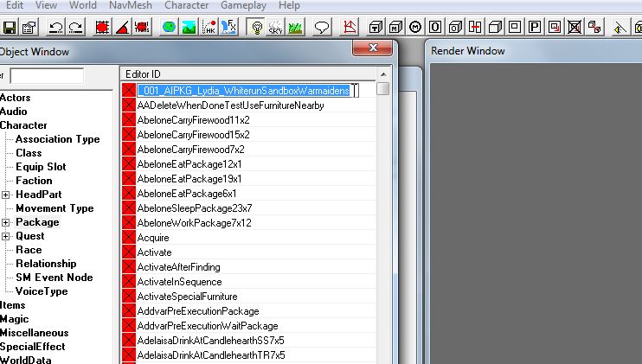Open the World menu
This screenshot has height=364, width=642.
(x=83, y=5)
